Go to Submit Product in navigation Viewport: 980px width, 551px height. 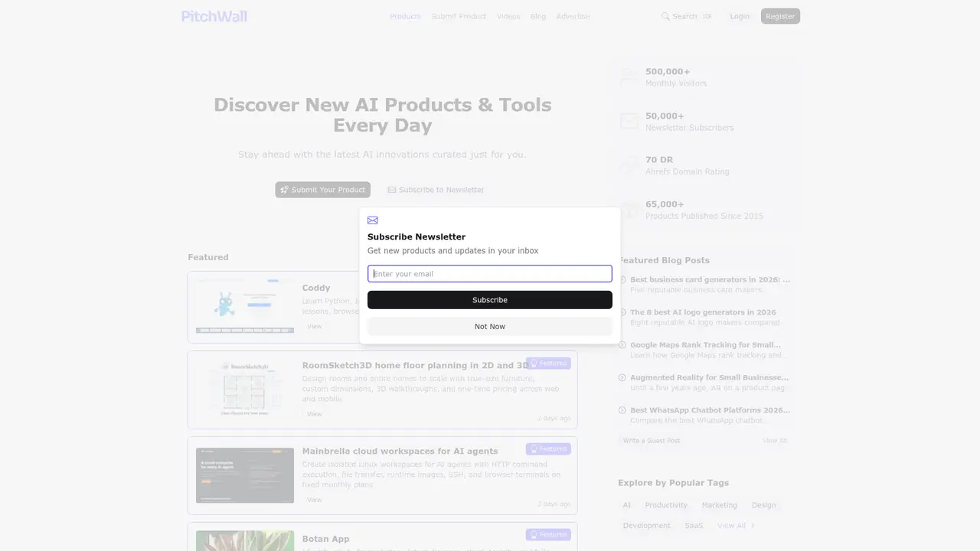pyautogui.click(x=459, y=16)
